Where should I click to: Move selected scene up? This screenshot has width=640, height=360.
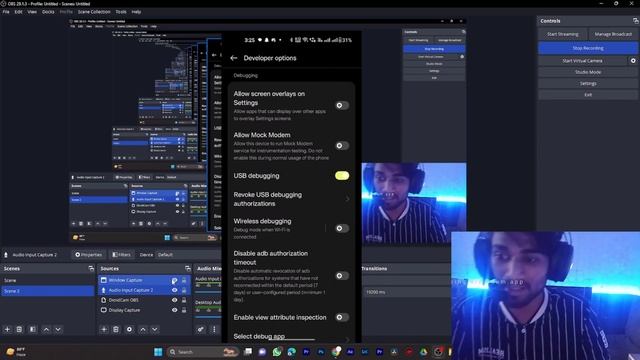[46, 329]
